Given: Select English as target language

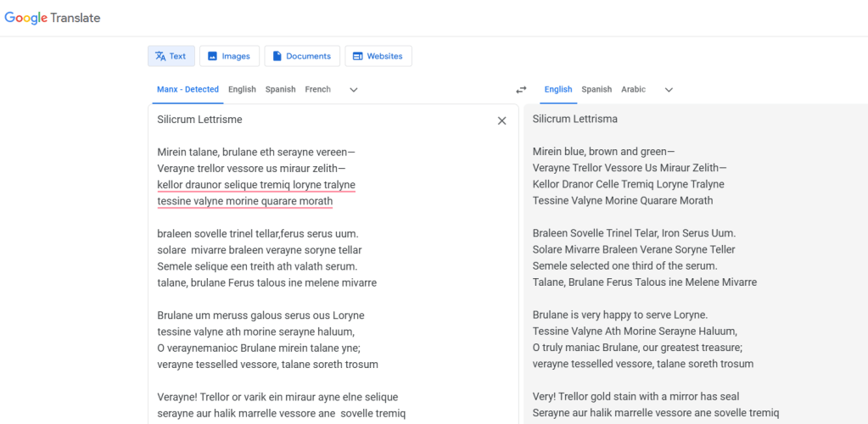Looking at the screenshot, I should pos(558,89).
